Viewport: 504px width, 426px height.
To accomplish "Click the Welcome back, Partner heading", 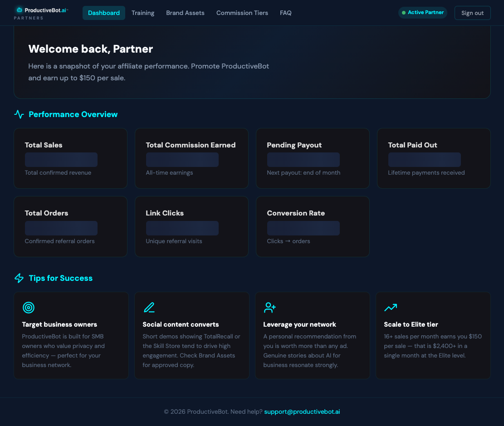I will click(x=91, y=49).
